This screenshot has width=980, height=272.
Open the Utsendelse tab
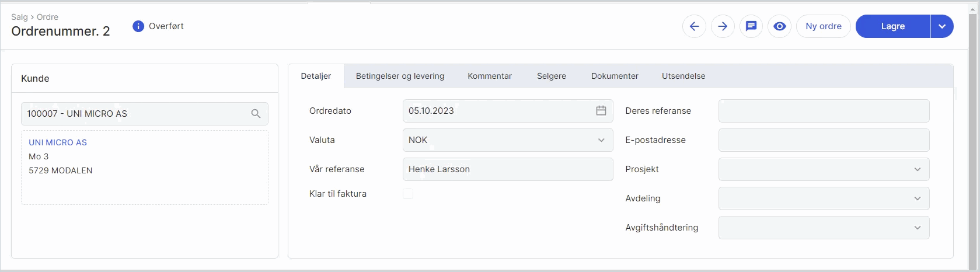[683, 76]
